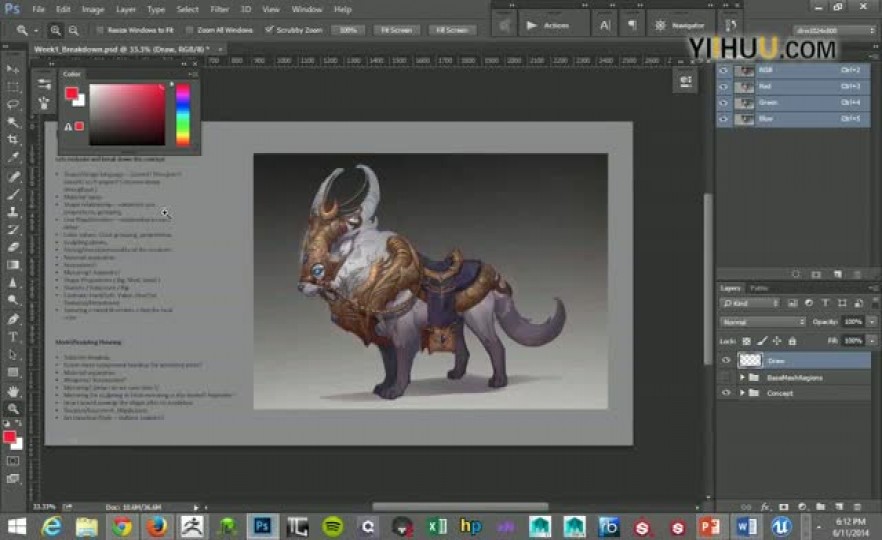Click Zoom In icon in options bar
The width and height of the screenshot is (882, 540).
(x=55, y=30)
